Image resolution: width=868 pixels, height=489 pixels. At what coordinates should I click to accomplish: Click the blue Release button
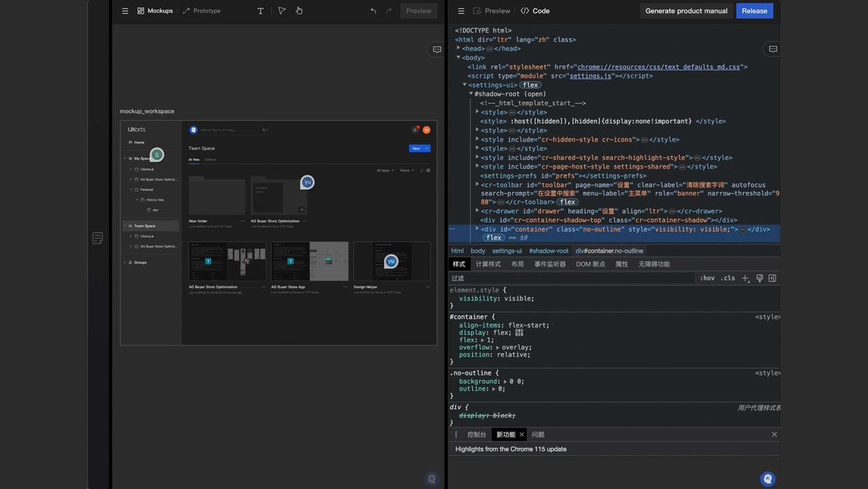point(755,10)
